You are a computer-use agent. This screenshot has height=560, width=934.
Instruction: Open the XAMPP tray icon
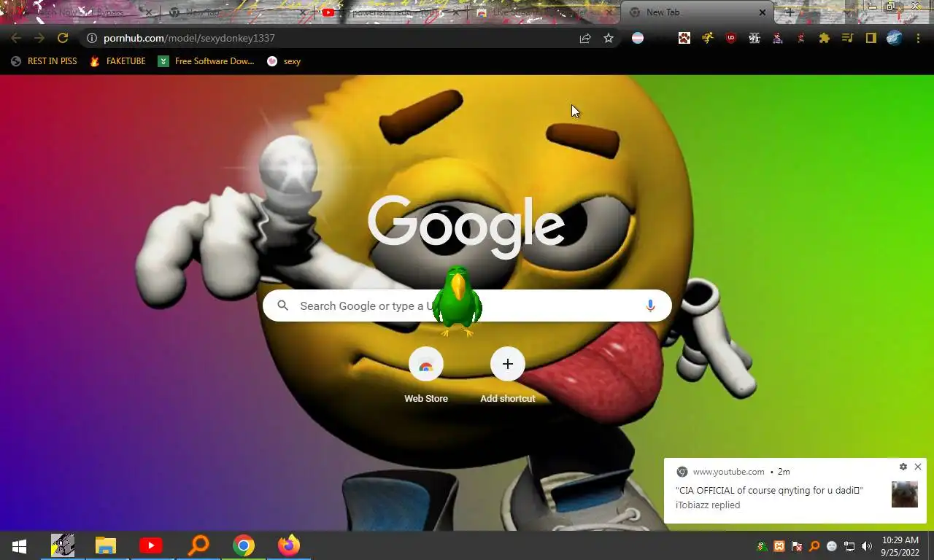(779, 546)
